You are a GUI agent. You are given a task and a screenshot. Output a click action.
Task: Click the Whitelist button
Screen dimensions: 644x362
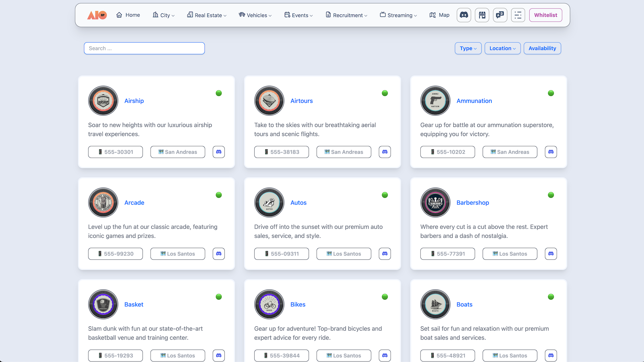point(545,15)
